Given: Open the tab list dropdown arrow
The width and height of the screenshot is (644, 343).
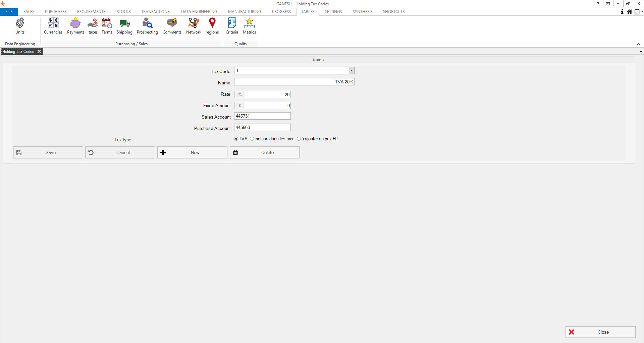Looking at the screenshot, I should click(x=641, y=52).
